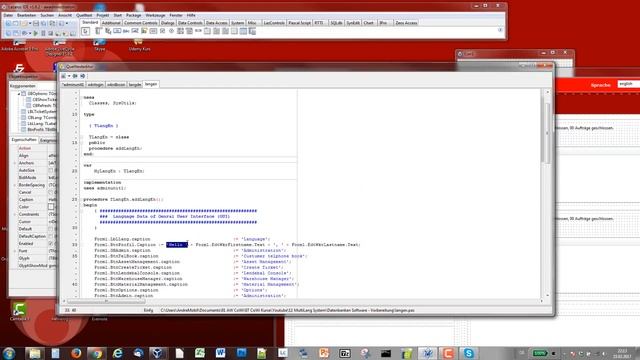The height and width of the screenshot is (360, 640).
Task: Select the Caption property row
Action: [x=33, y=200]
